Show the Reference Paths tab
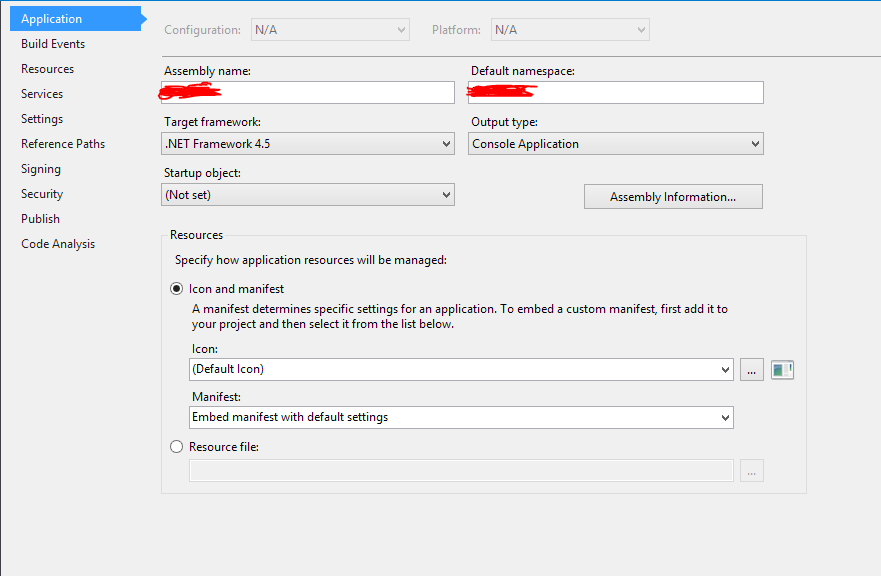Viewport: 881px width, 576px height. click(63, 144)
